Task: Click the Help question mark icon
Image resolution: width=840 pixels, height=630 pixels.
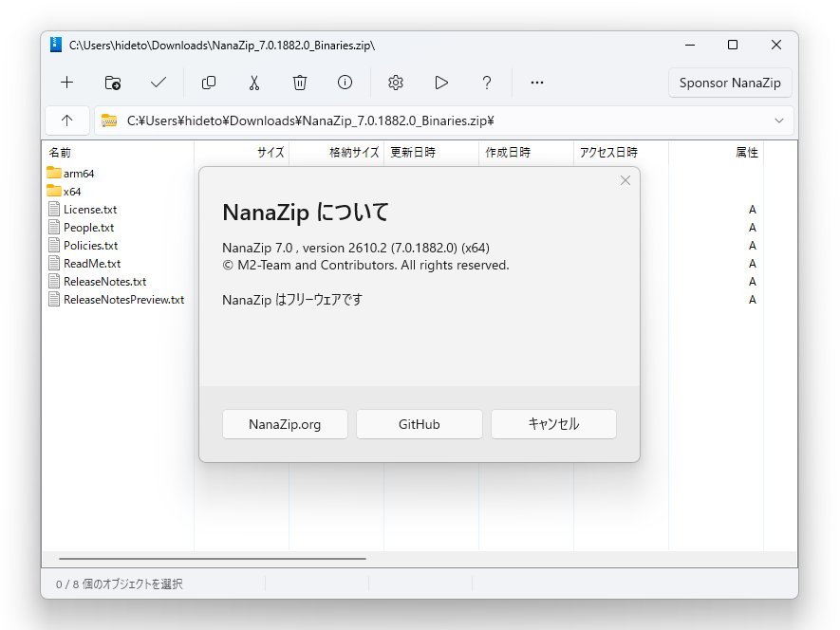Action: (x=486, y=83)
